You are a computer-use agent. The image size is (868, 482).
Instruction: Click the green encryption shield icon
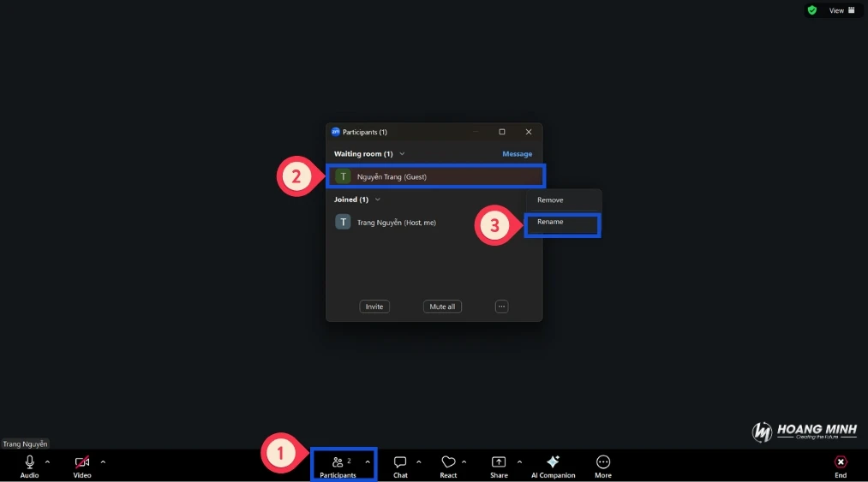[x=811, y=10]
